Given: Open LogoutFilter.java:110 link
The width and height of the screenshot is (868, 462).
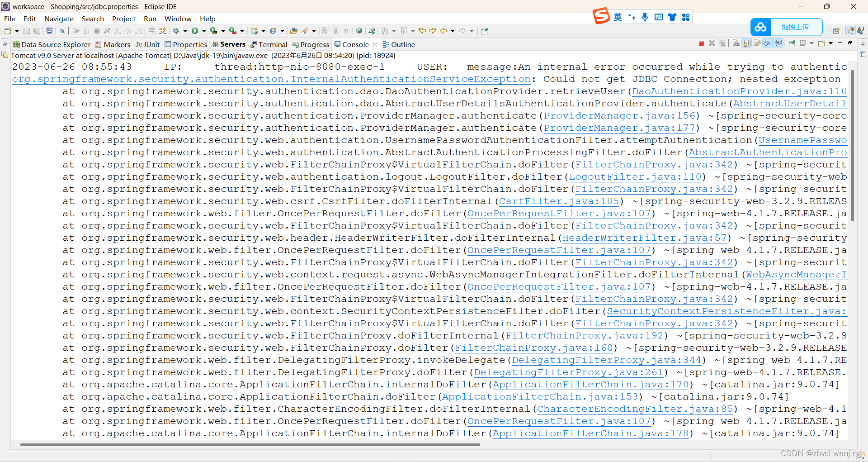Looking at the screenshot, I should [635, 177].
